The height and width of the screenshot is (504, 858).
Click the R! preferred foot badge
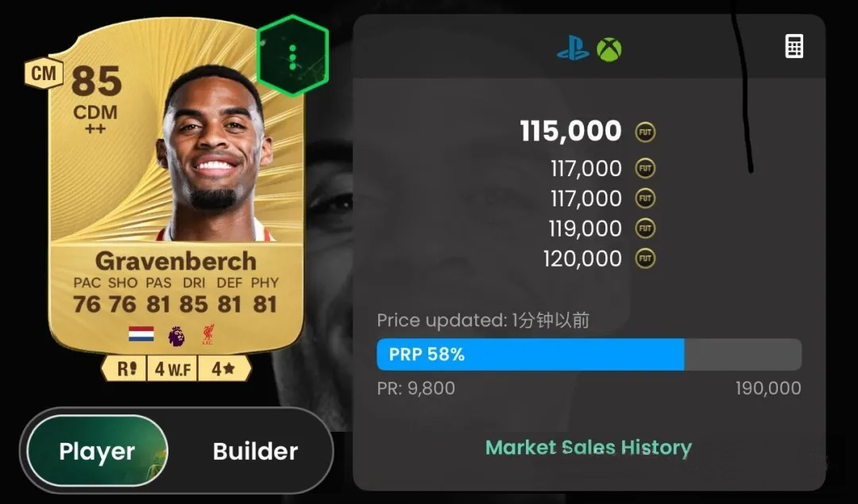(x=126, y=369)
